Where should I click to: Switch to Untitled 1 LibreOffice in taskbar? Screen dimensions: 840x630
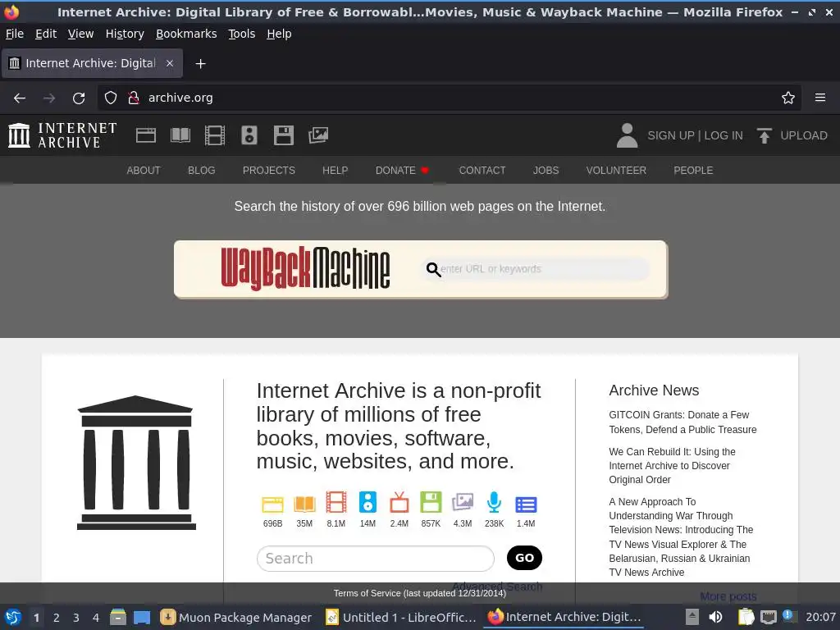pos(400,617)
